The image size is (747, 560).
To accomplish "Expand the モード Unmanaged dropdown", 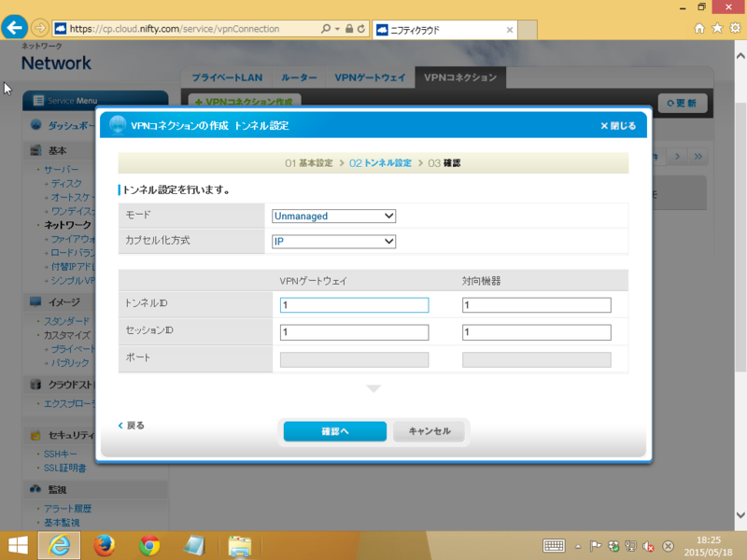I will tap(333, 217).
